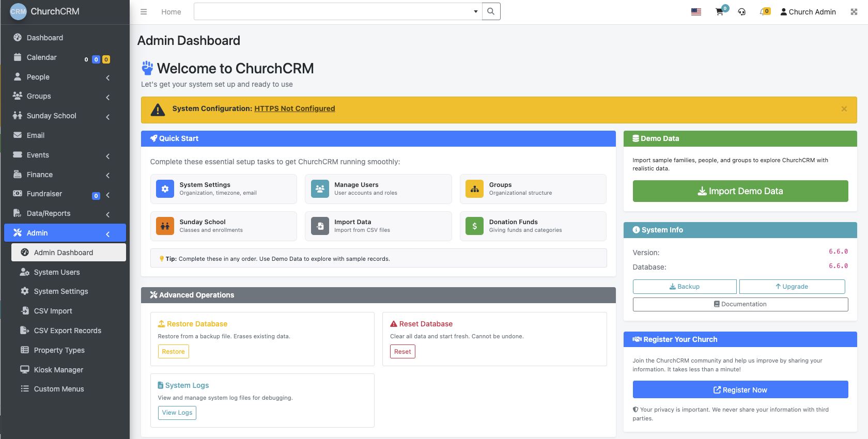Click the Donation Funds card title
868x439 pixels.
[x=514, y=222]
